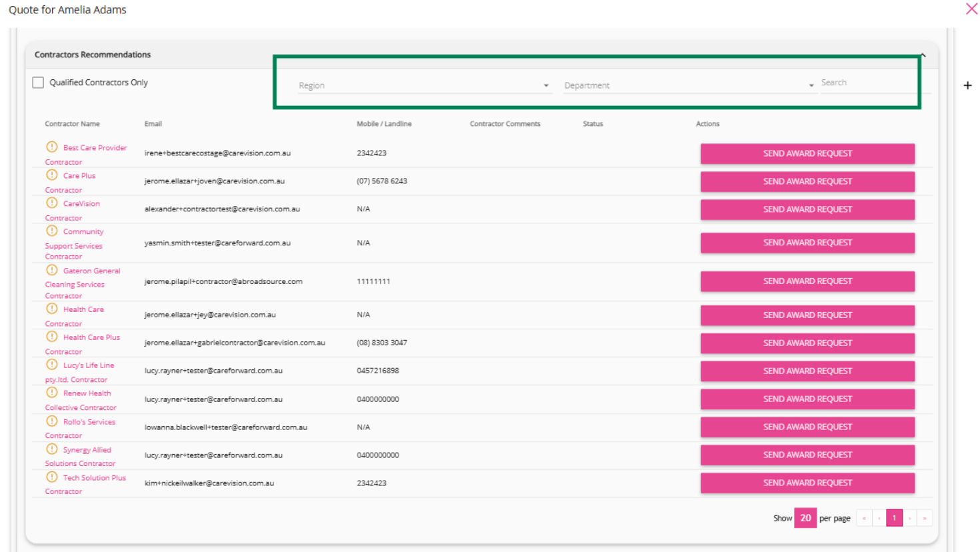Send award request to Health Care Plus
Image resolution: width=980 pixels, height=552 pixels.
(807, 343)
